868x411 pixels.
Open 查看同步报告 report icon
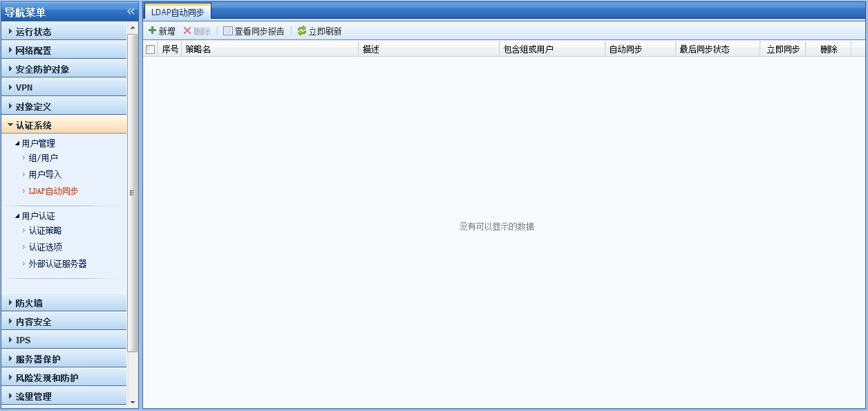[228, 31]
